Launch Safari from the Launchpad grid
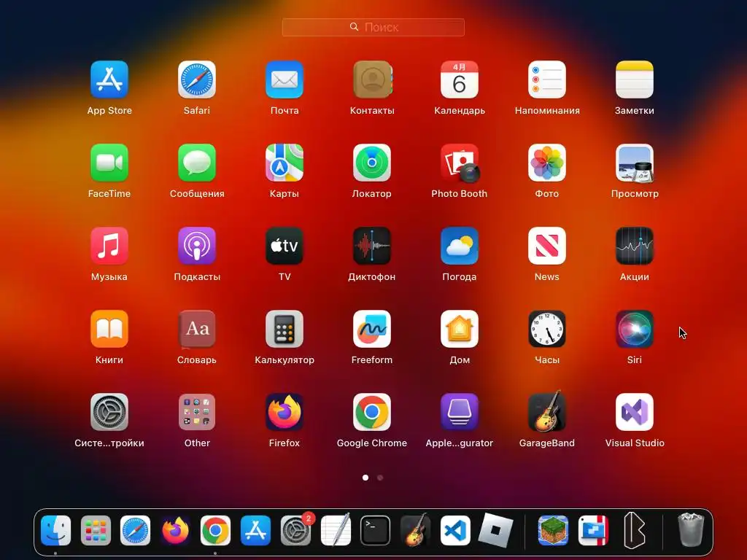The image size is (747, 560). [197, 79]
